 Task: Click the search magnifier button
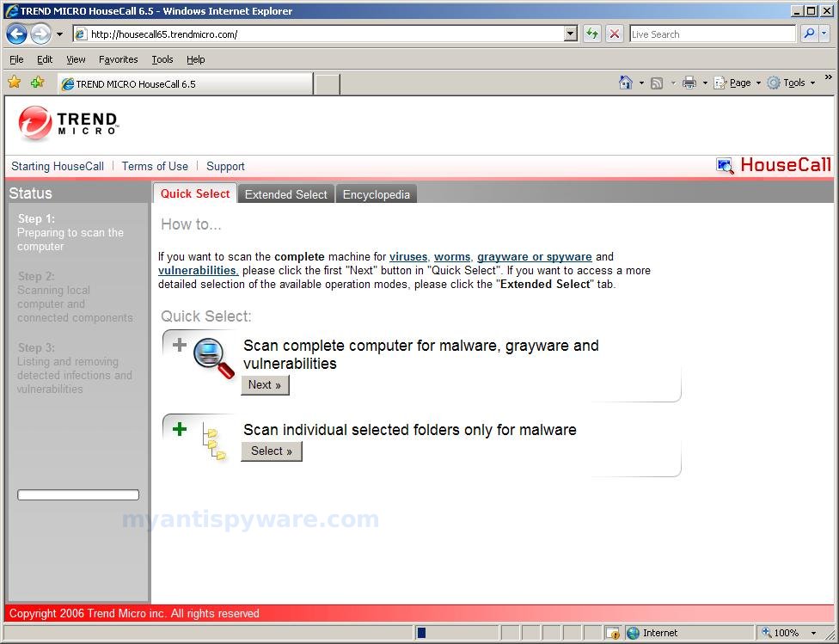[809, 34]
